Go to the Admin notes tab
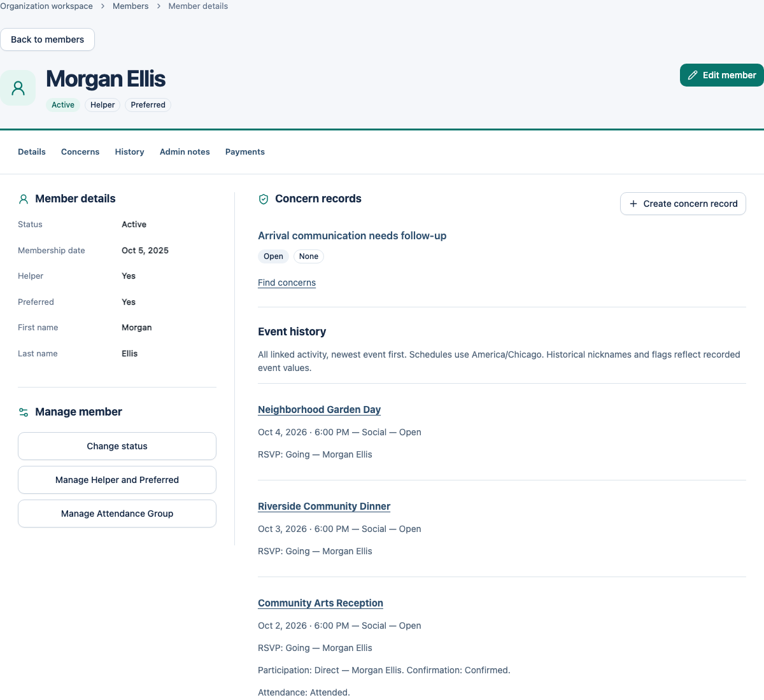The width and height of the screenshot is (764, 700). (x=185, y=152)
